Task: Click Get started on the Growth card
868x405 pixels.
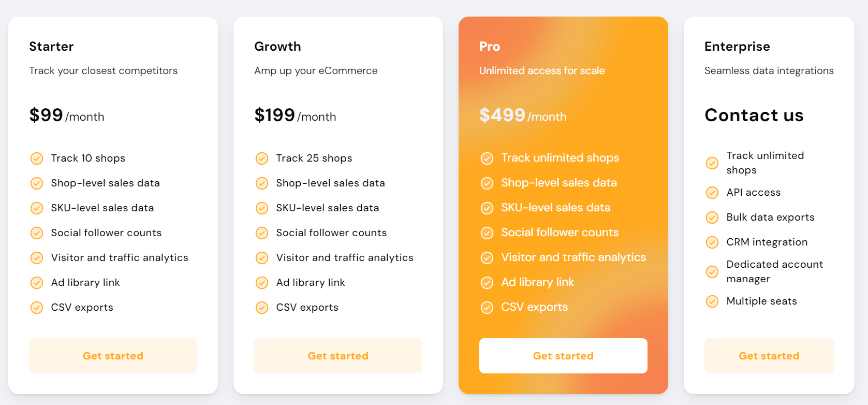Action: point(338,356)
